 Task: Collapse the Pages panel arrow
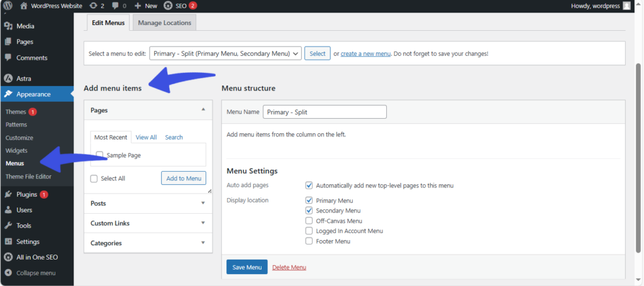[203, 110]
